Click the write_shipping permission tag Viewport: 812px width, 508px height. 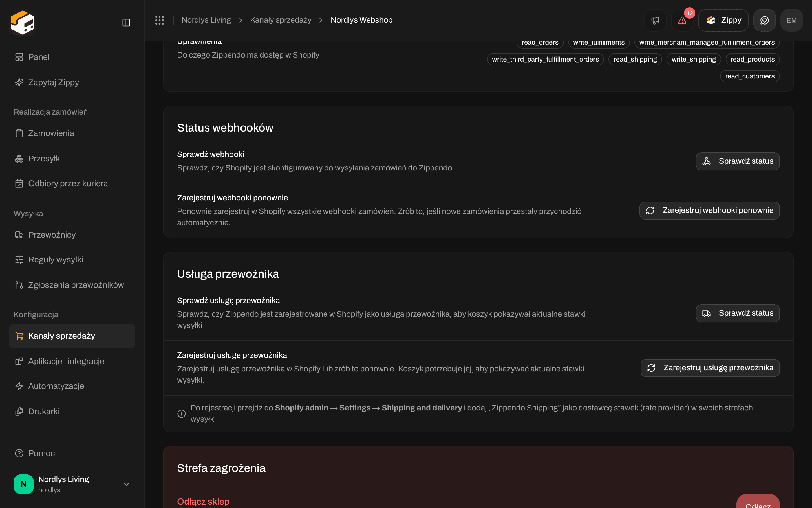tap(694, 60)
